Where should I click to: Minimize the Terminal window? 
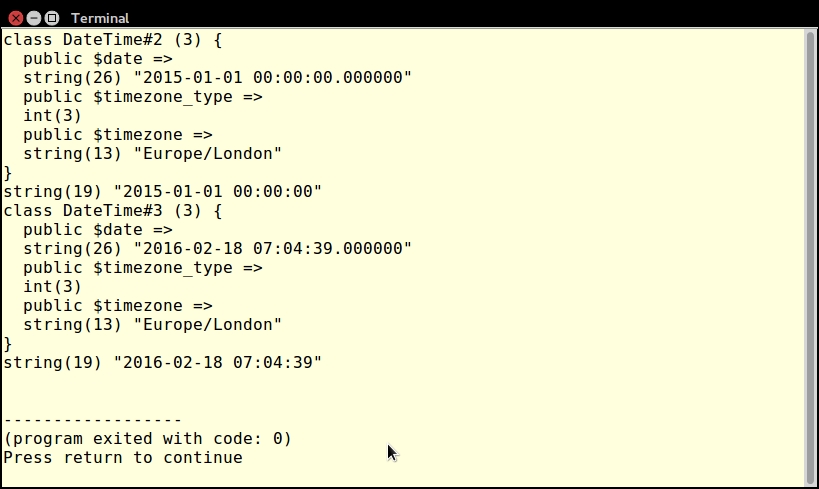(x=34, y=18)
